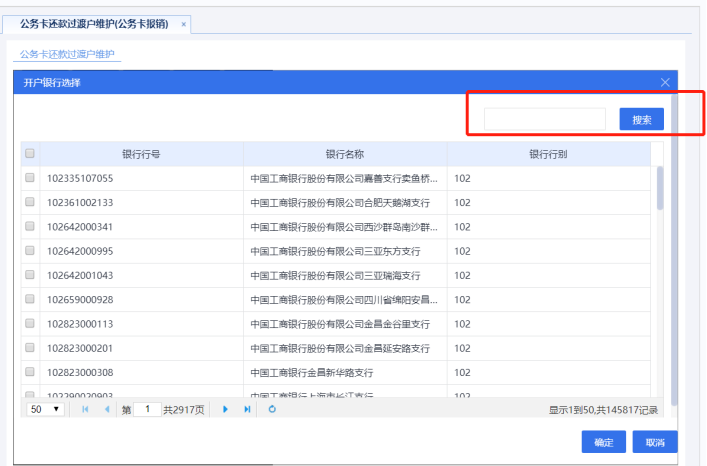707x466 pixels.
Task: Check the row for 102642001043
Action: point(30,275)
